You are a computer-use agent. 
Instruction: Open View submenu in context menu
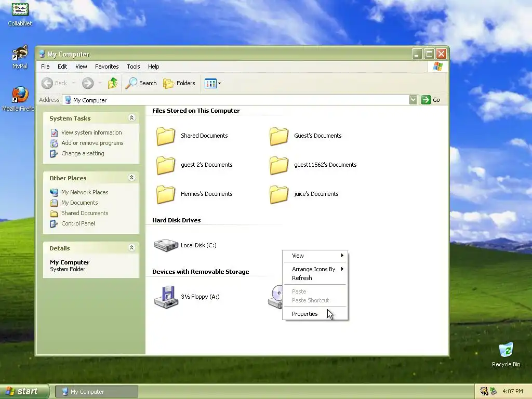(x=315, y=256)
